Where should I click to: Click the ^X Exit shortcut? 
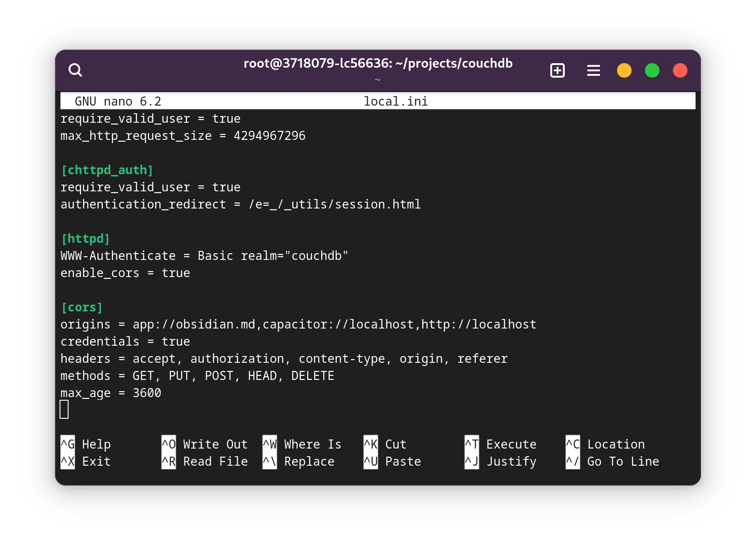click(86, 462)
